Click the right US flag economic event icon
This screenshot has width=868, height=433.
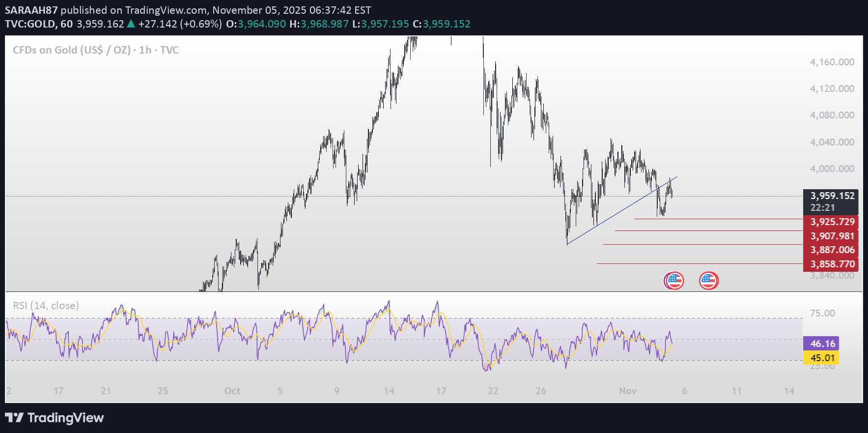[708, 281]
